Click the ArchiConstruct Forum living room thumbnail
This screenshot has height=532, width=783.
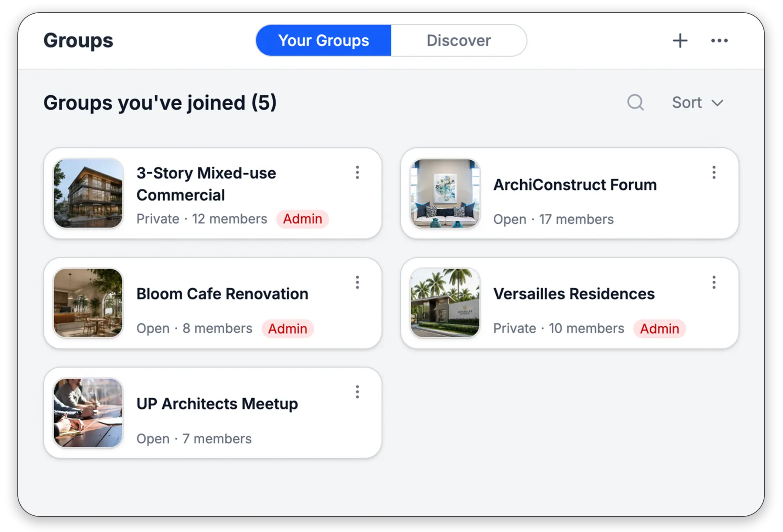pos(445,193)
